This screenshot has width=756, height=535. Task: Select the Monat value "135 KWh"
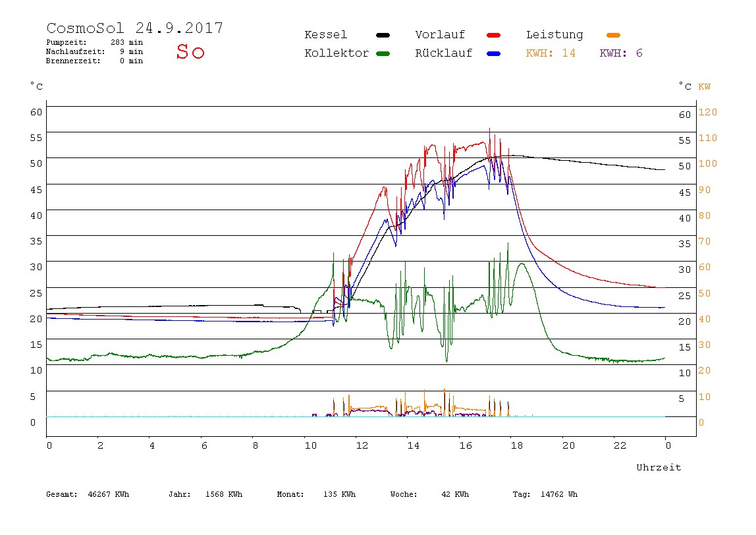click(x=339, y=494)
